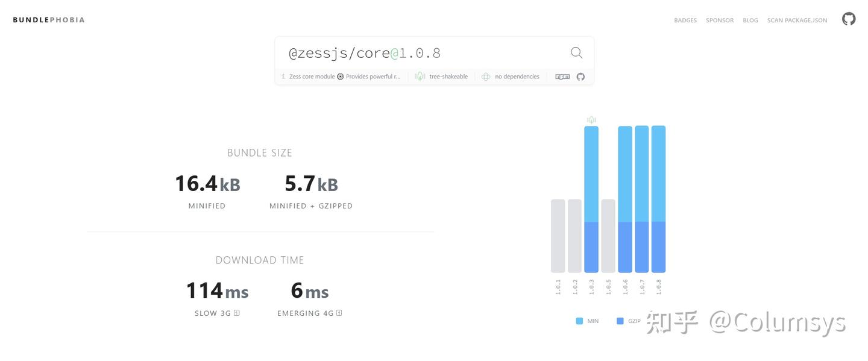Open GitHub via the top-right logo
868x361 pixels.
(x=848, y=18)
